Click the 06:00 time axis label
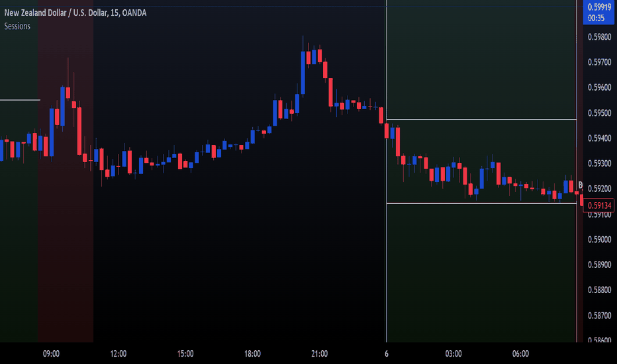Image resolution: width=617 pixels, height=364 pixels. (x=520, y=354)
